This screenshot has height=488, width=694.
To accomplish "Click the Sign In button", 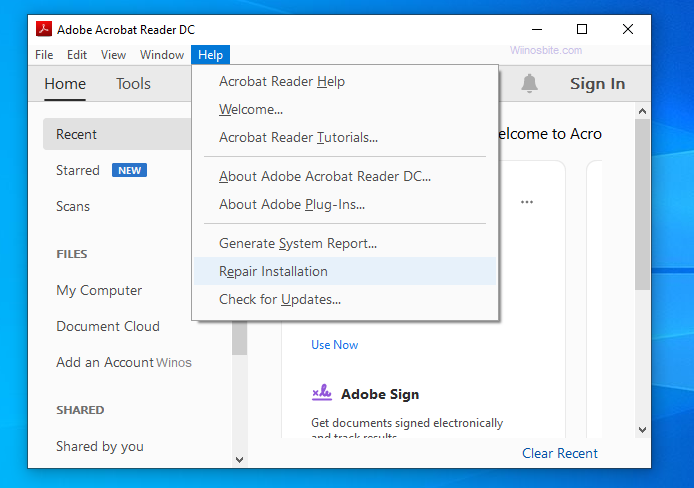I will tap(597, 84).
